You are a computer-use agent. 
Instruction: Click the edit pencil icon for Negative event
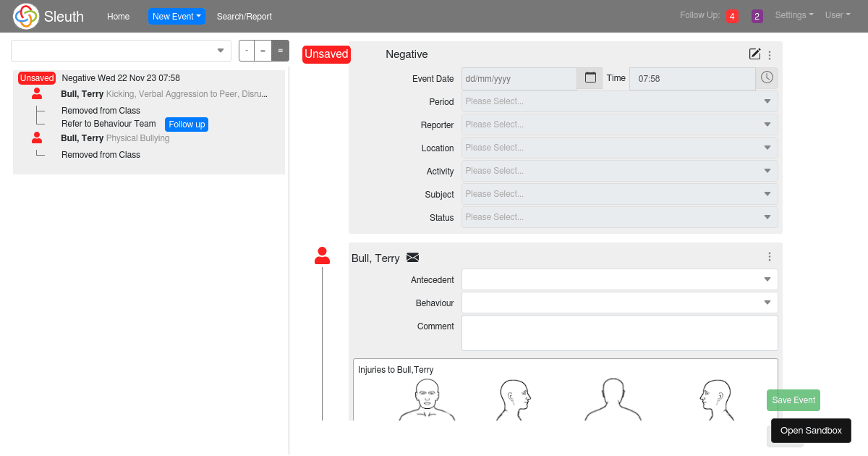[754, 54]
